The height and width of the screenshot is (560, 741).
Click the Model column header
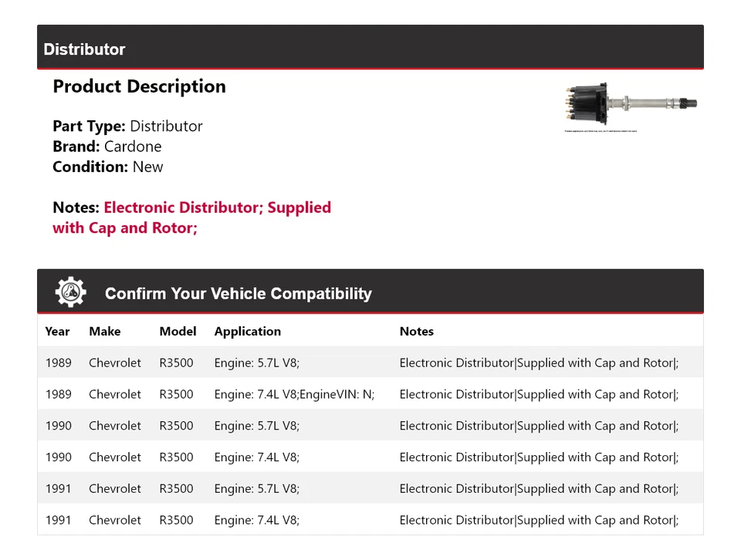click(178, 332)
